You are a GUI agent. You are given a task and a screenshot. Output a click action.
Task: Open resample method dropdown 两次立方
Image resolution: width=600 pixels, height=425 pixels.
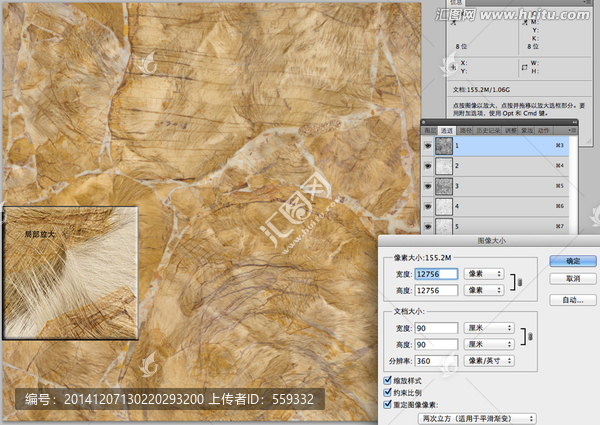tap(477, 418)
